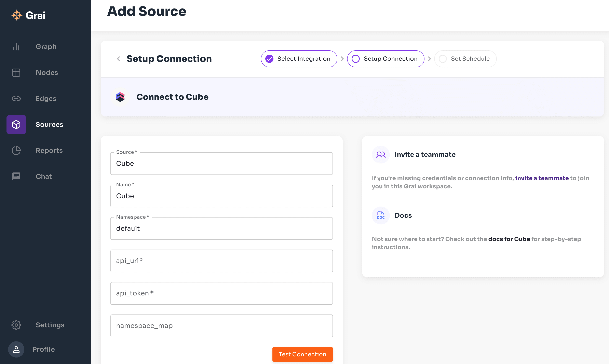
Task: Open the Graph bar chart icon
Action: [x=16, y=47]
